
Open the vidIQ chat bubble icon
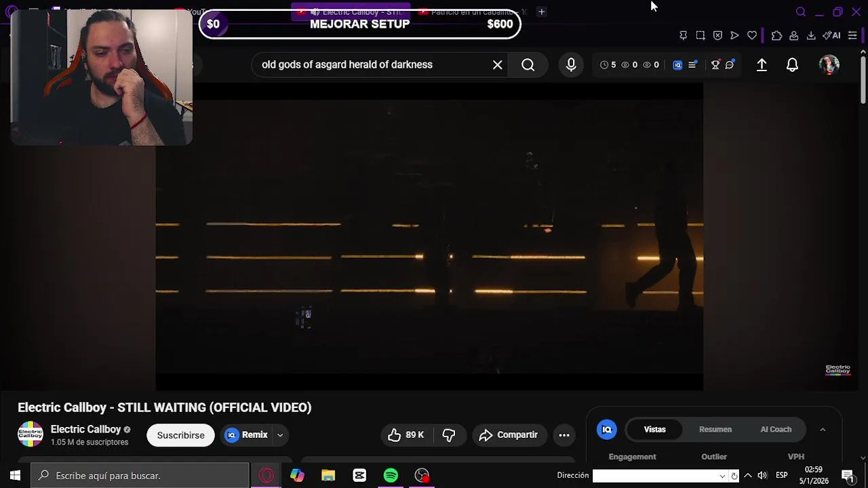pos(730,65)
